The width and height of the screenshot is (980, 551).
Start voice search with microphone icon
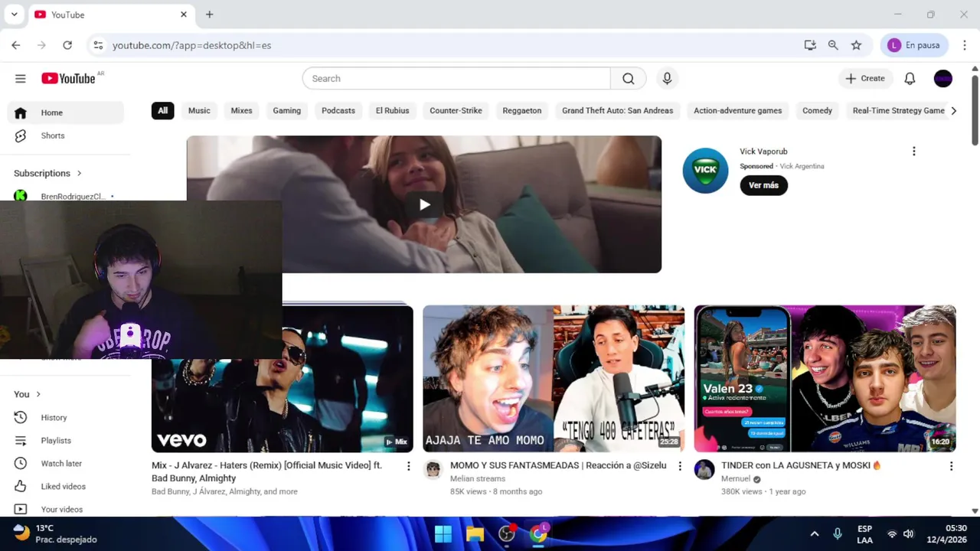[667, 78]
